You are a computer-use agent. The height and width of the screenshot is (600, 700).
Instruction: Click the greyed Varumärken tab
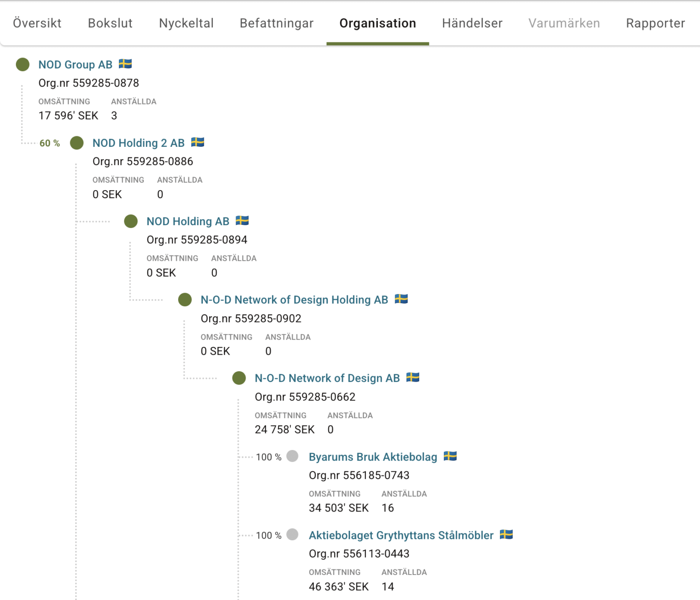(x=564, y=23)
